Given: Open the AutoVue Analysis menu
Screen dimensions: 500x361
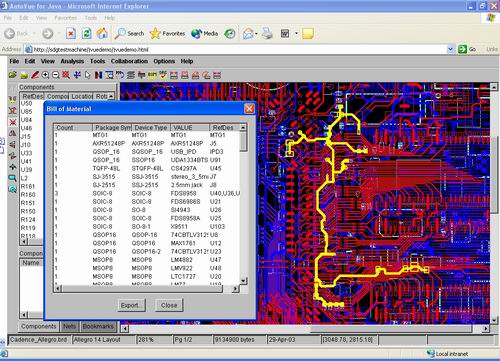Looking at the screenshot, I should (72, 61).
